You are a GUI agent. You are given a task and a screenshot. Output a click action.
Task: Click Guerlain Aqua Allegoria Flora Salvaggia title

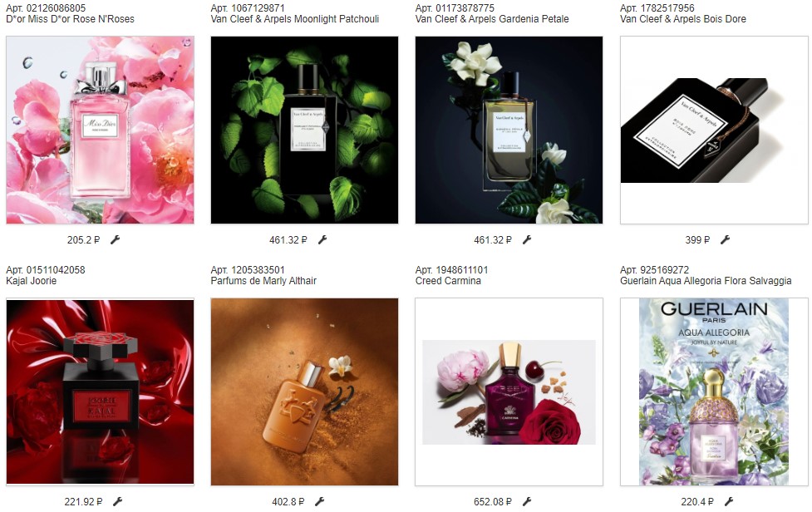[x=706, y=281]
